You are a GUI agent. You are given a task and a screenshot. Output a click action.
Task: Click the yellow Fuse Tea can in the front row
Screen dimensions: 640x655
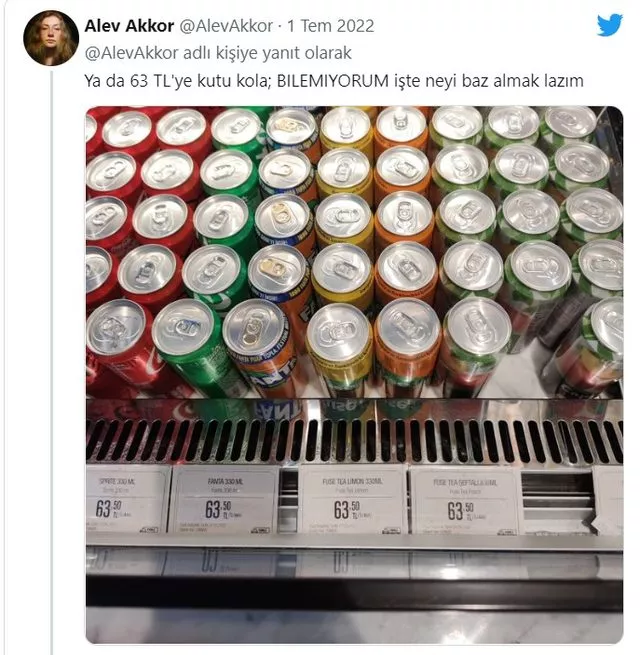[x=339, y=349]
